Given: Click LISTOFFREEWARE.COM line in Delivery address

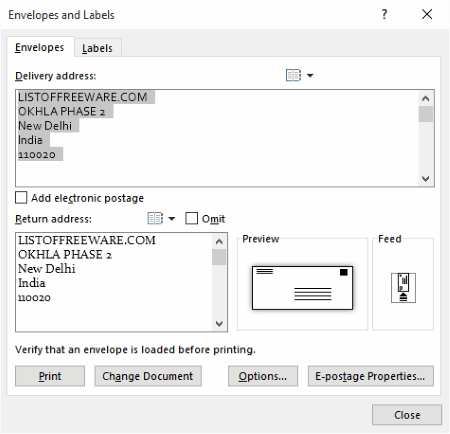Looking at the screenshot, I should [83, 97].
